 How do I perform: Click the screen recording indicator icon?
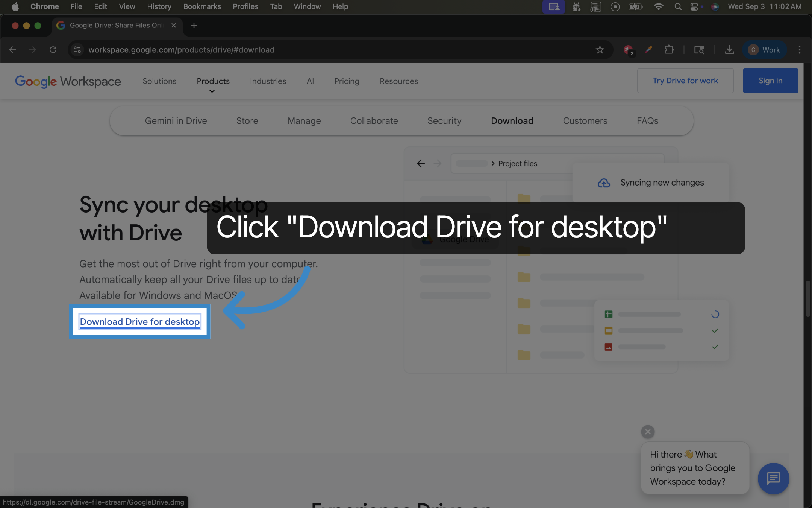pyautogui.click(x=615, y=6)
